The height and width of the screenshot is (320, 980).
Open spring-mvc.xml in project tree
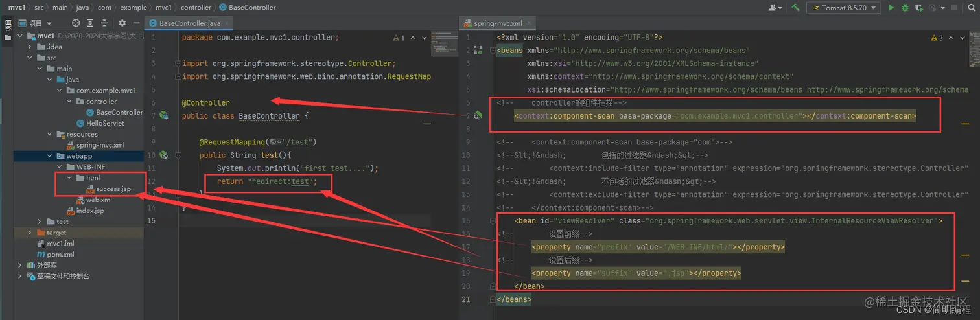coord(95,145)
